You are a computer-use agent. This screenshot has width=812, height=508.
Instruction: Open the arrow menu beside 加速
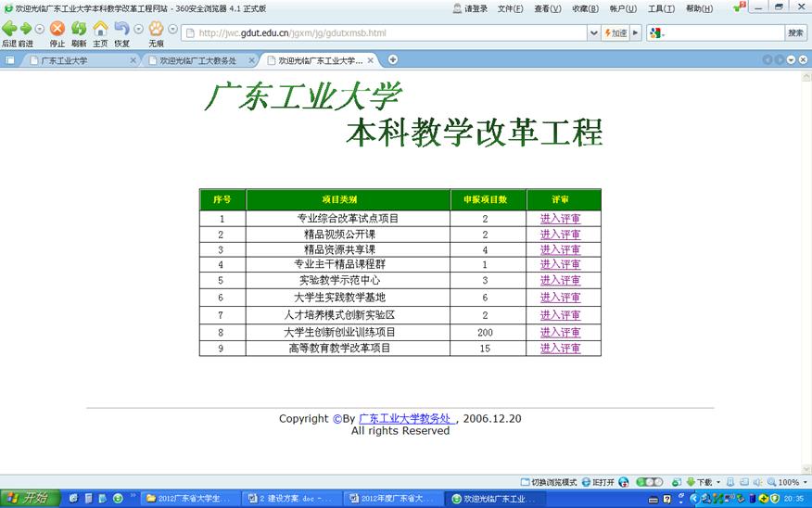click(635, 33)
